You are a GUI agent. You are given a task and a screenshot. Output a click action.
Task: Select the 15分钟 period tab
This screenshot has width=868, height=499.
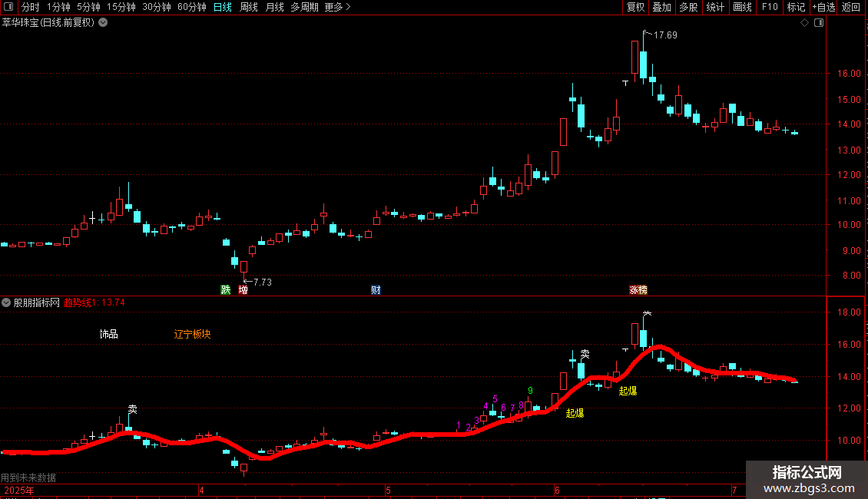(121, 7)
